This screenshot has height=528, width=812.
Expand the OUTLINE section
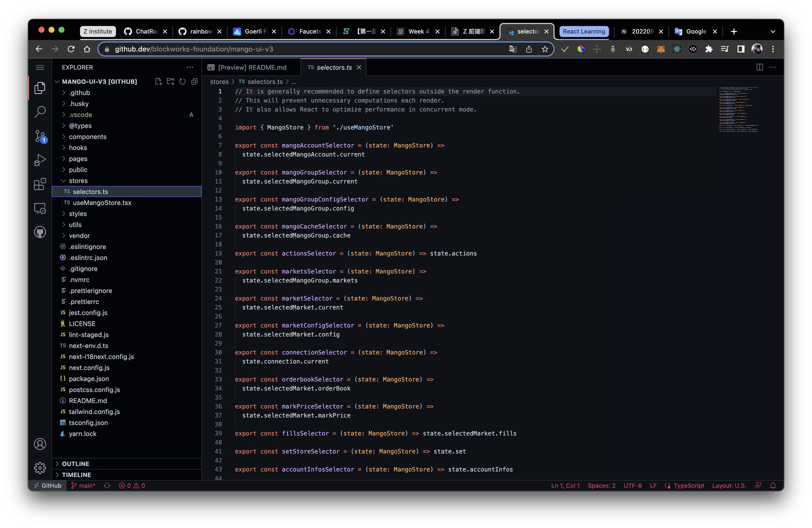coord(75,464)
